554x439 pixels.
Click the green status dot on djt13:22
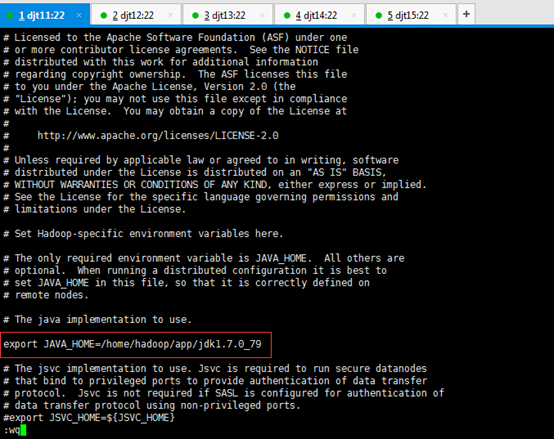pos(195,15)
